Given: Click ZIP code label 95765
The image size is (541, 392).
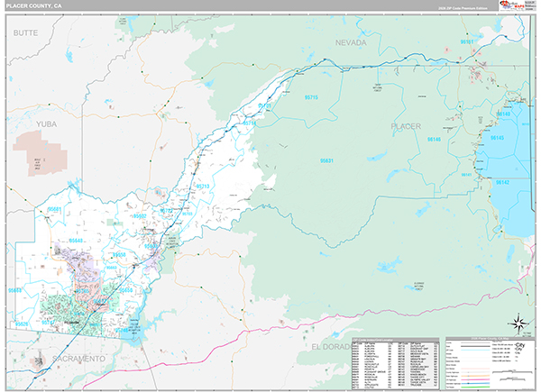Looking at the screenshot, I should click(x=82, y=291).
